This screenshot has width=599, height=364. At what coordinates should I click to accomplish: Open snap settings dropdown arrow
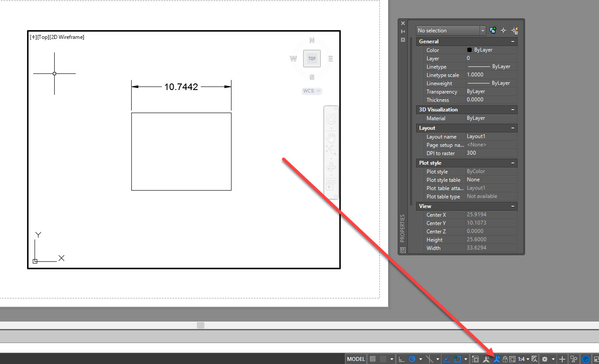tap(392, 359)
